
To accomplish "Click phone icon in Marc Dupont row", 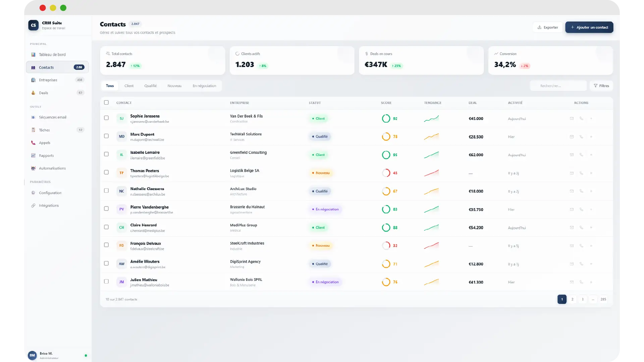I will 581,137.
